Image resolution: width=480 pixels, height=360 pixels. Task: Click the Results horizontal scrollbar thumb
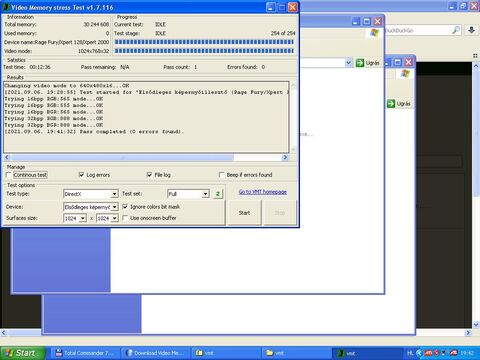(x=122, y=157)
